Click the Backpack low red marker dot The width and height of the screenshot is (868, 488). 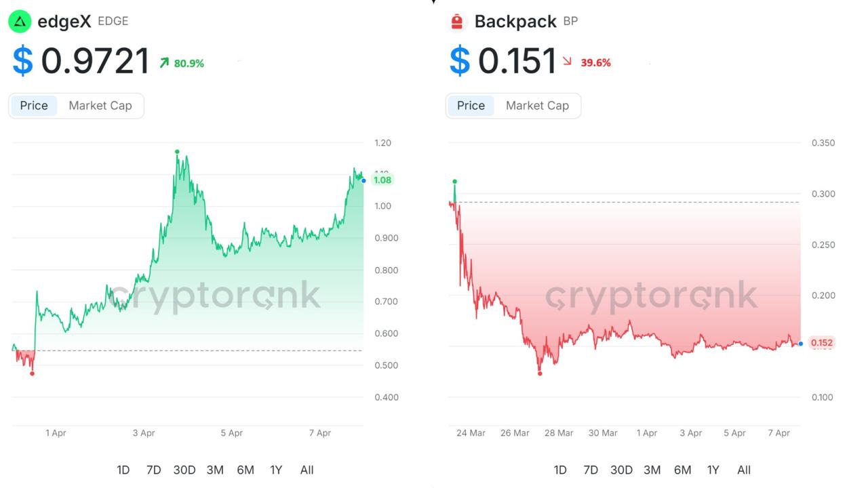pyautogui.click(x=540, y=373)
